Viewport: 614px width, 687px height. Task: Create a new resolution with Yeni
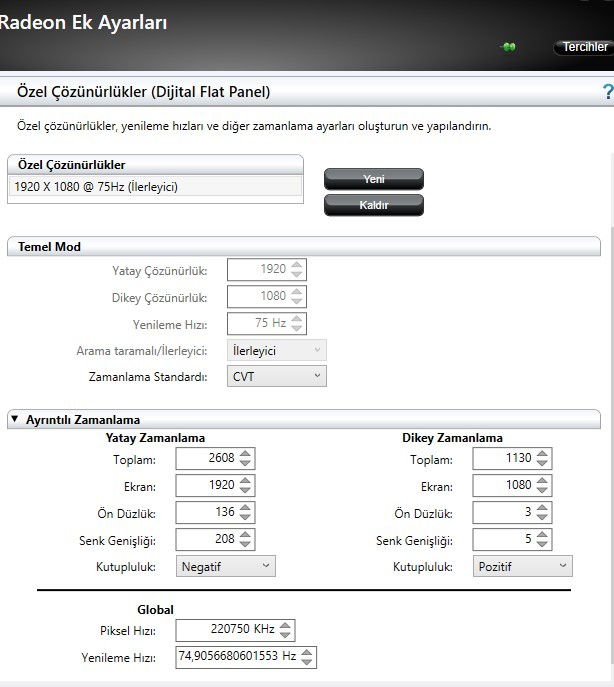pyautogui.click(x=374, y=179)
